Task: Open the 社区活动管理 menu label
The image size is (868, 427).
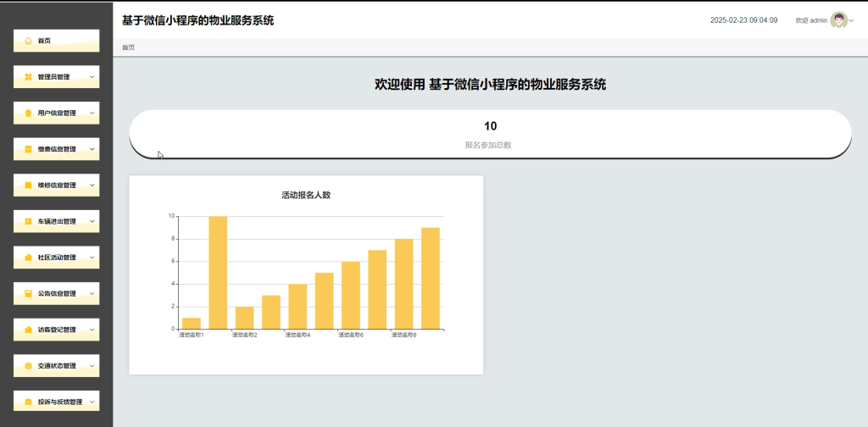Action: click(x=57, y=258)
